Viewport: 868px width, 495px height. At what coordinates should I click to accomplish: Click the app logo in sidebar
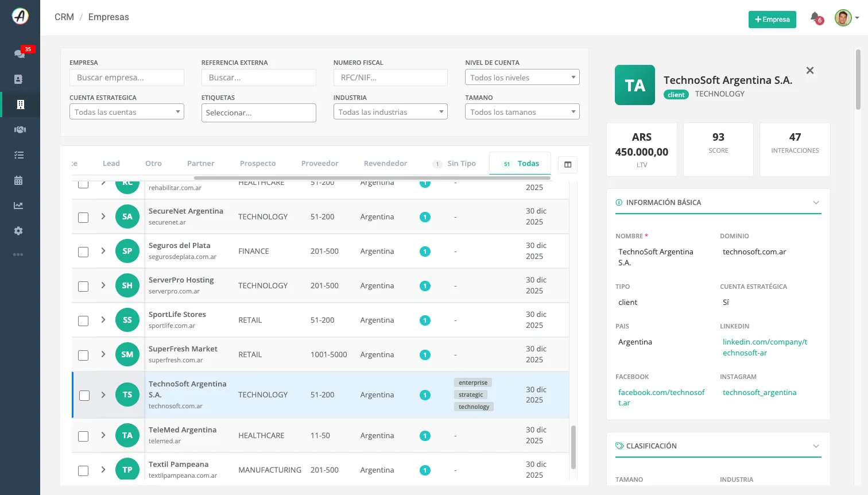point(20,16)
